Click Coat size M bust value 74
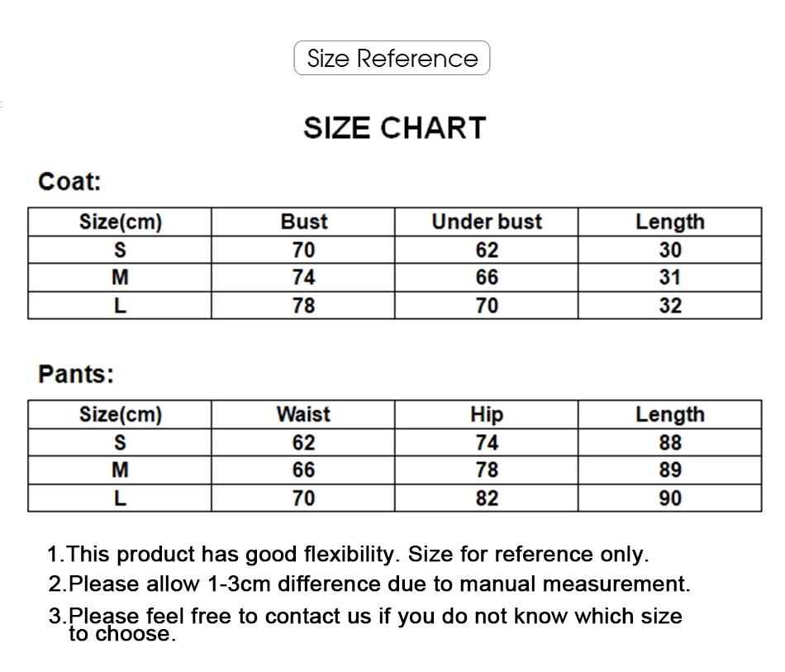785x672 pixels. pyautogui.click(x=303, y=278)
